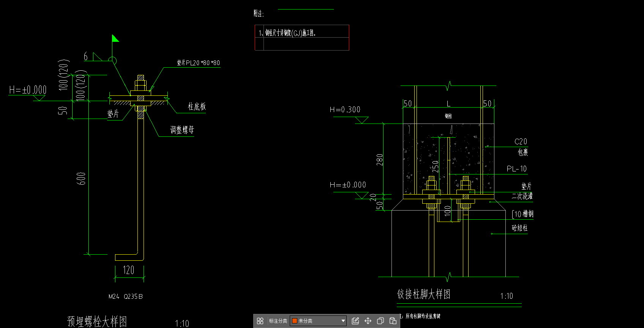
Task: Click the weld size 6 annotation
Action: pos(86,57)
